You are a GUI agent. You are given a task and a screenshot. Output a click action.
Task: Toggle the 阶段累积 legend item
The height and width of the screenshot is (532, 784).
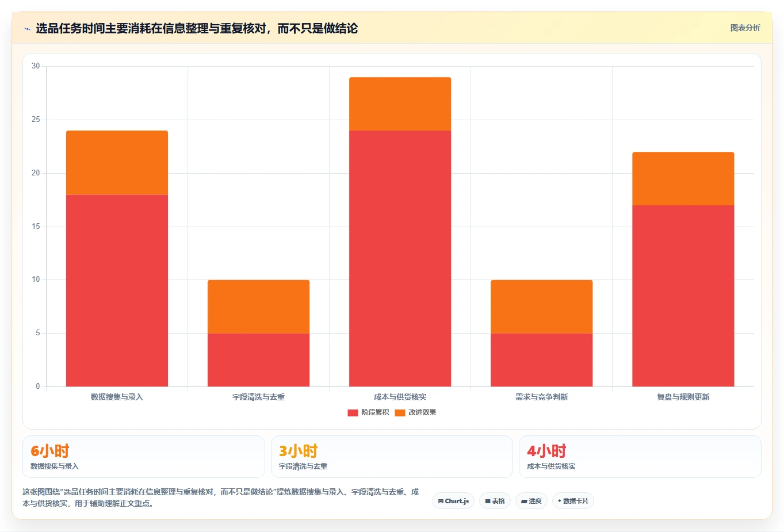(x=368, y=412)
